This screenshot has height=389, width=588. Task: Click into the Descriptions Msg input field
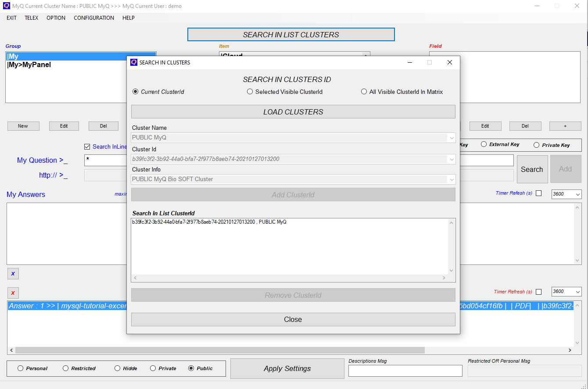(405, 371)
